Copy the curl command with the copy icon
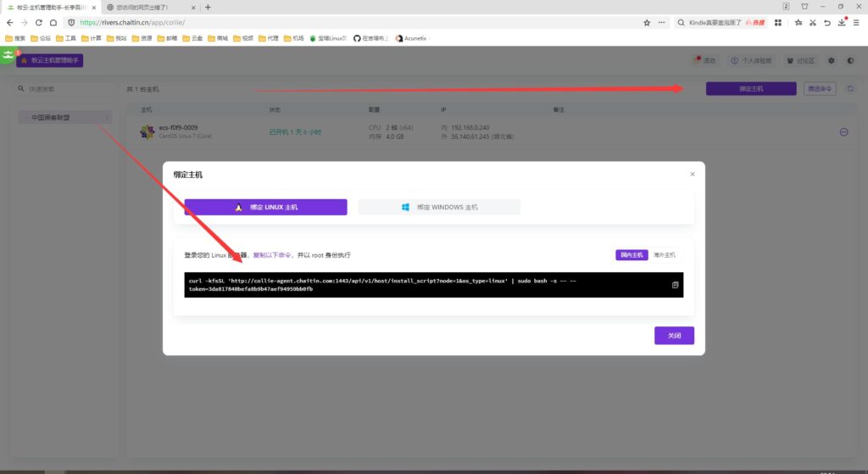 675,285
